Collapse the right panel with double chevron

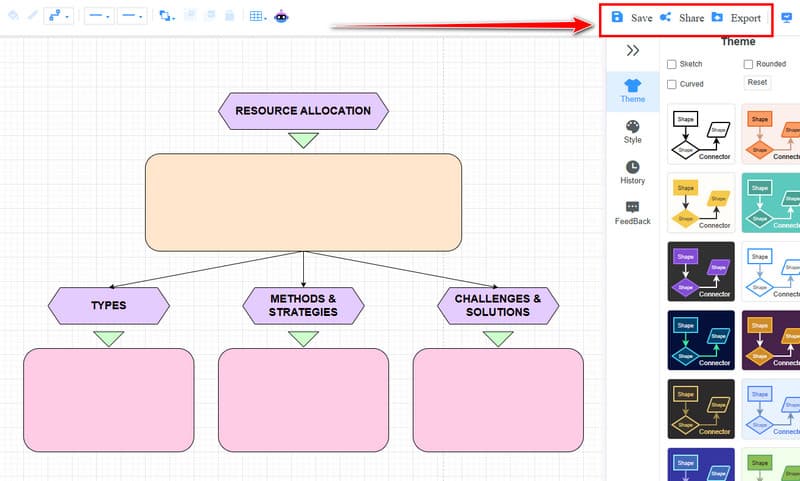click(633, 50)
